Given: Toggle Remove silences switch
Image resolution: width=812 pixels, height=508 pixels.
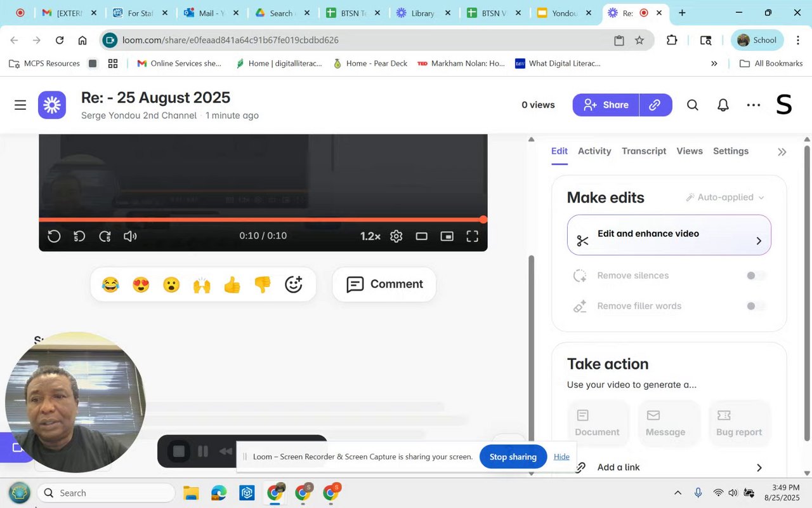Looking at the screenshot, I should point(755,276).
